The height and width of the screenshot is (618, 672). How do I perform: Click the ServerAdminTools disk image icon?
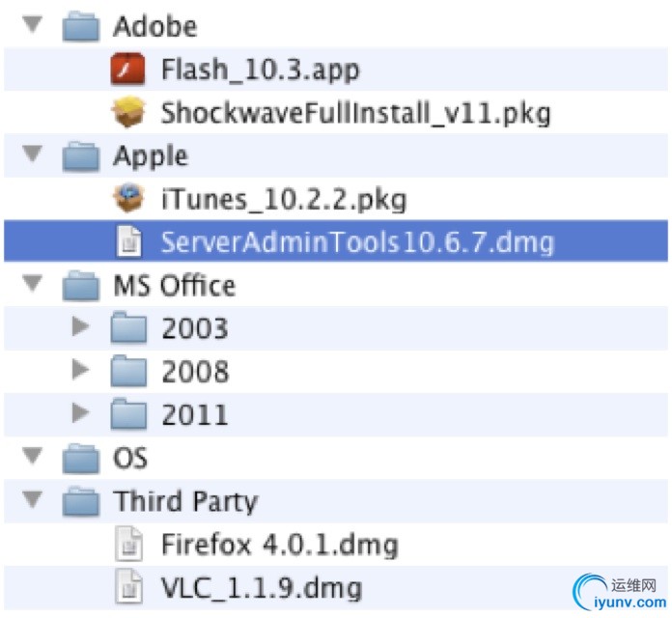[x=129, y=241]
